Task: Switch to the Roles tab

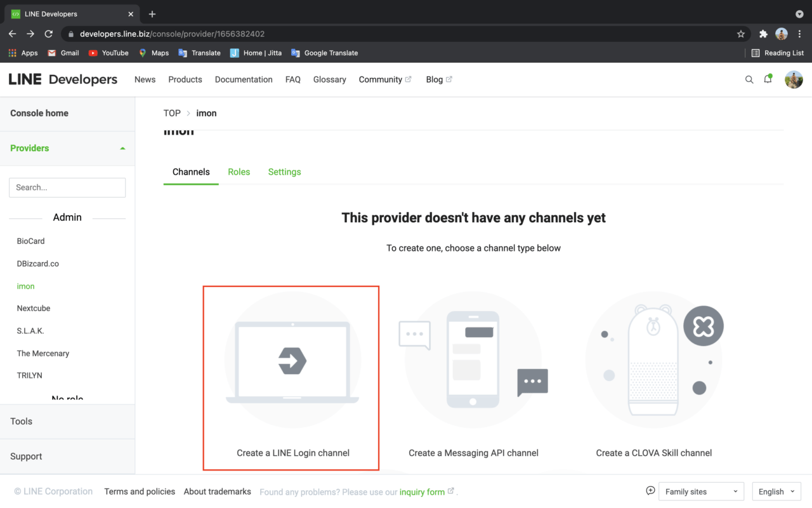Action: (239, 172)
